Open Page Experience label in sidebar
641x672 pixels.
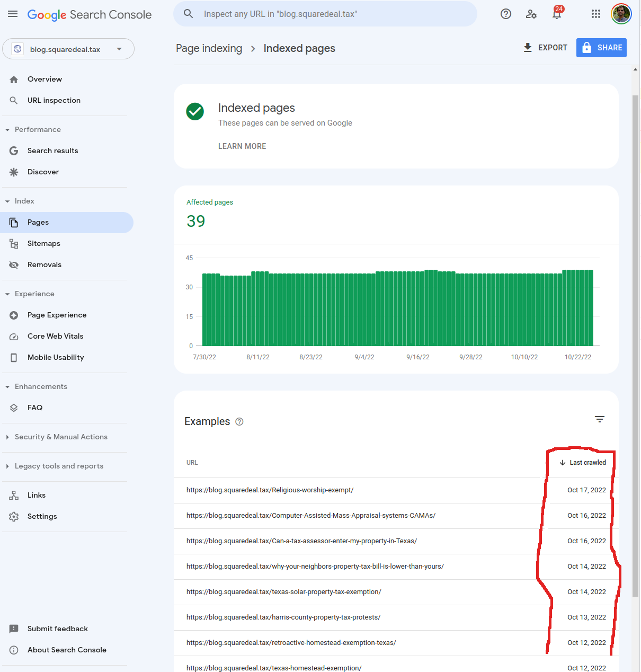[x=57, y=315]
